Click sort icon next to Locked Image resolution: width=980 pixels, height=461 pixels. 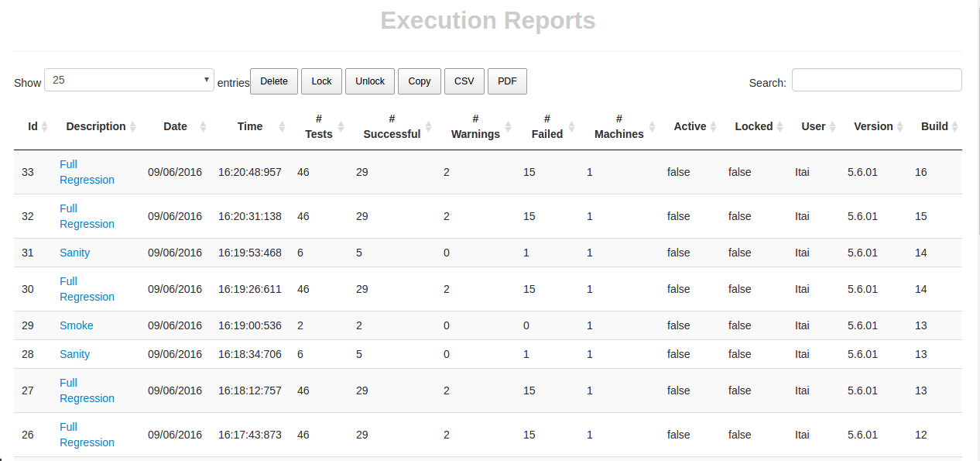(x=780, y=126)
